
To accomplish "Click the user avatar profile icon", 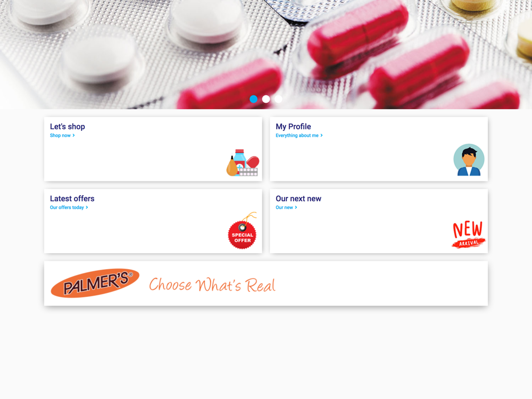I will 469,160.
